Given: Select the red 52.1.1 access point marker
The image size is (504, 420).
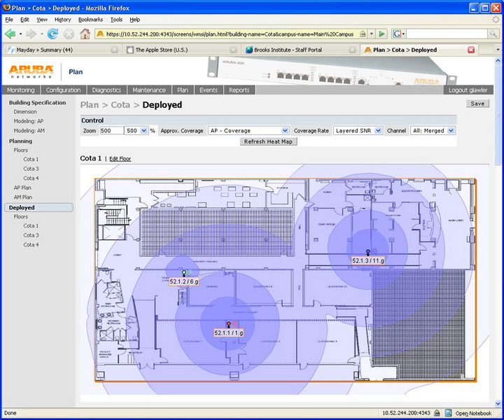Looking at the screenshot, I should (x=228, y=323).
